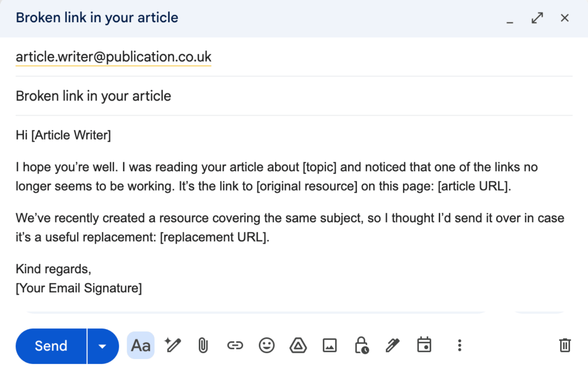Minimize the compose window
The height and width of the screenshot is (377, 588).
[x=510, y=19]
